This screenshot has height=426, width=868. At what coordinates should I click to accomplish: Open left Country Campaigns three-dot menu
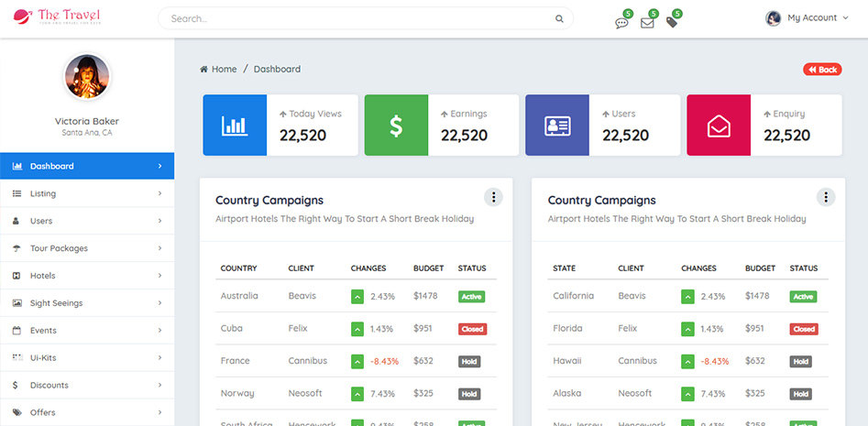494,197
